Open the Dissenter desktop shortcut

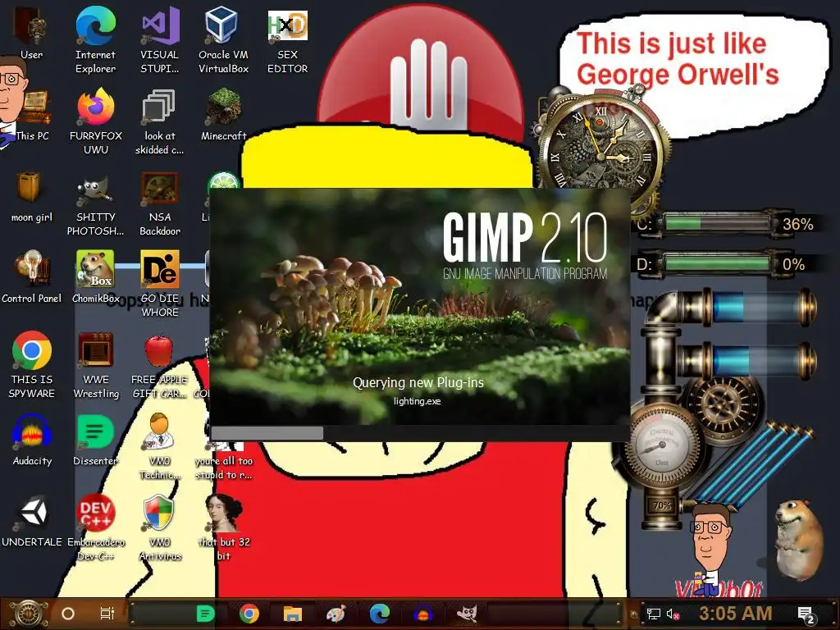click(x=95, y=440)
